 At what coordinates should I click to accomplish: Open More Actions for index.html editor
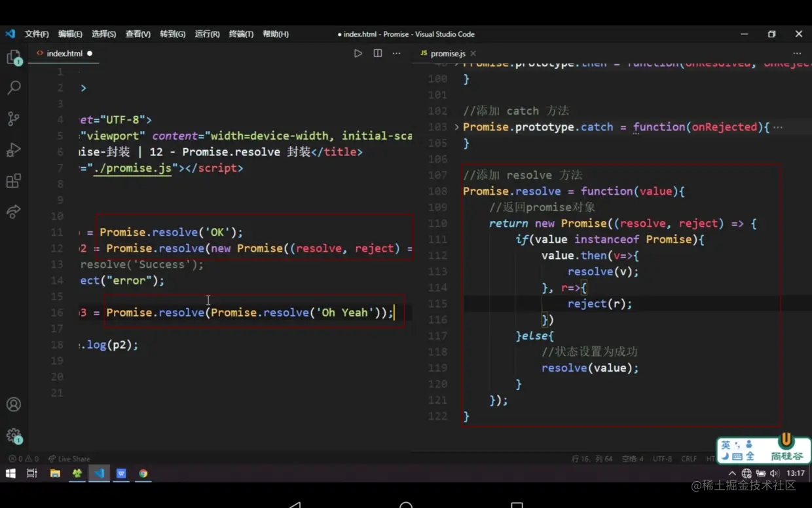point(397,54)
